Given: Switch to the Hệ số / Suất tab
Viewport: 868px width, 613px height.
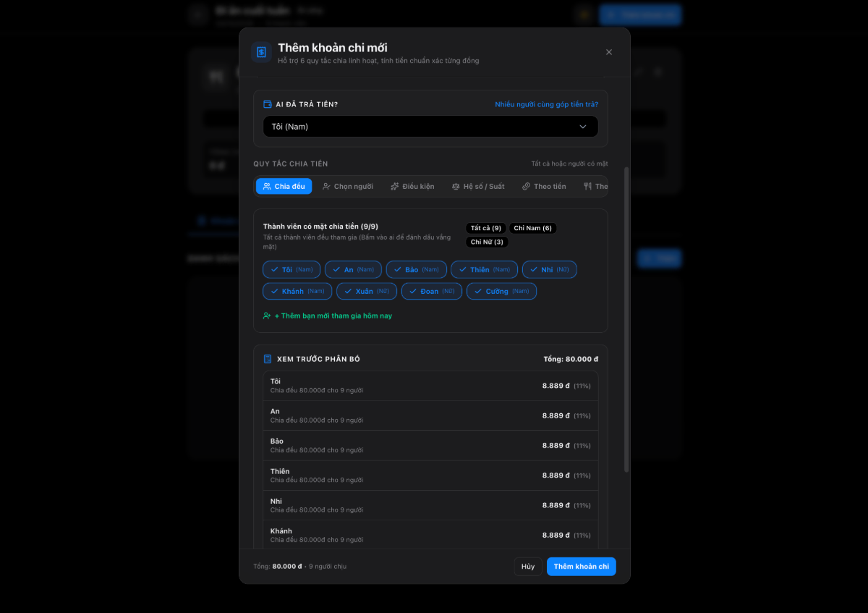Looking at the screenshot, I should tap(478, 186).
